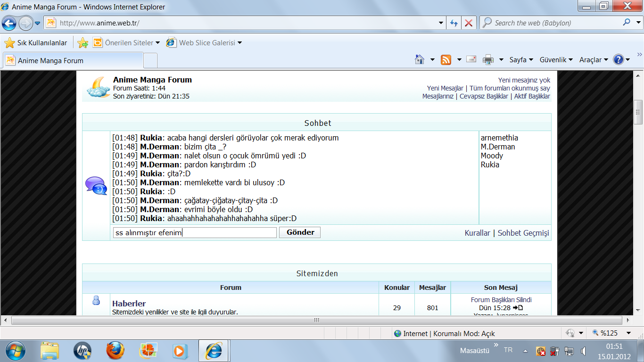This screenshot has width=644, height=362.
Task: Open Web Slice Galerisi dropdown
Action: click(204, 43)
